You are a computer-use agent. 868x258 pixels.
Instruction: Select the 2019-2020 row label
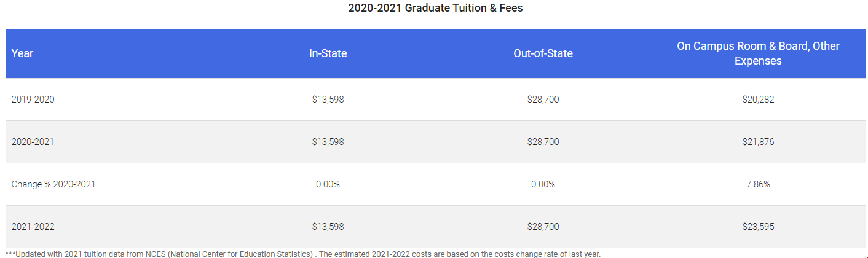click(x=33, y=99)
